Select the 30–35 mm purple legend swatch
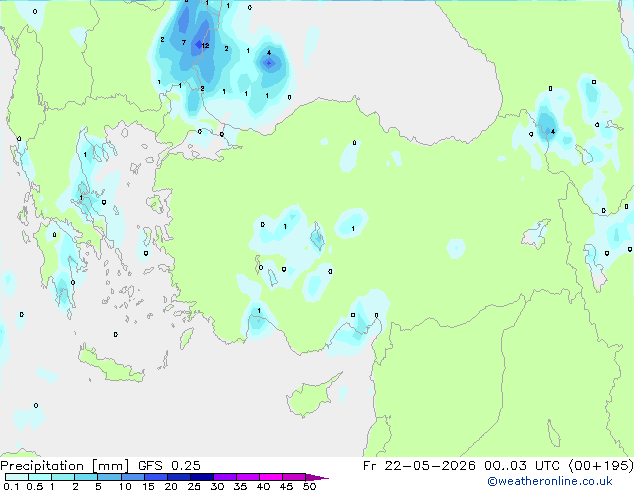 [225, 477]
